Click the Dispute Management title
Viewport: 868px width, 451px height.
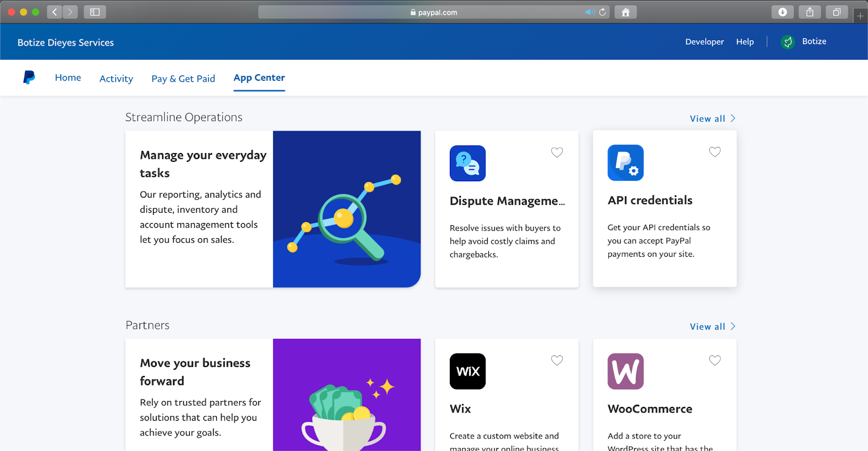507,201
